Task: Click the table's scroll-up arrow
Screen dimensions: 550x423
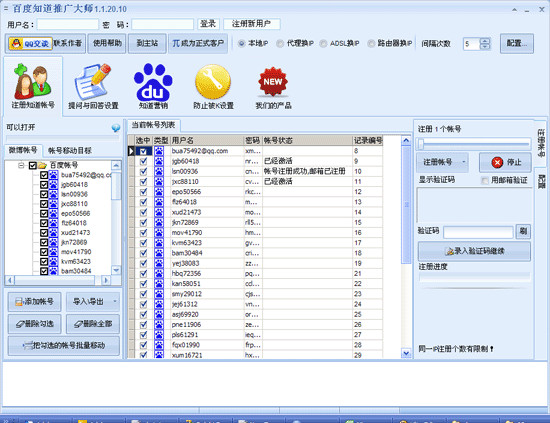Action: pyautogui.click(x=406, y=141)
